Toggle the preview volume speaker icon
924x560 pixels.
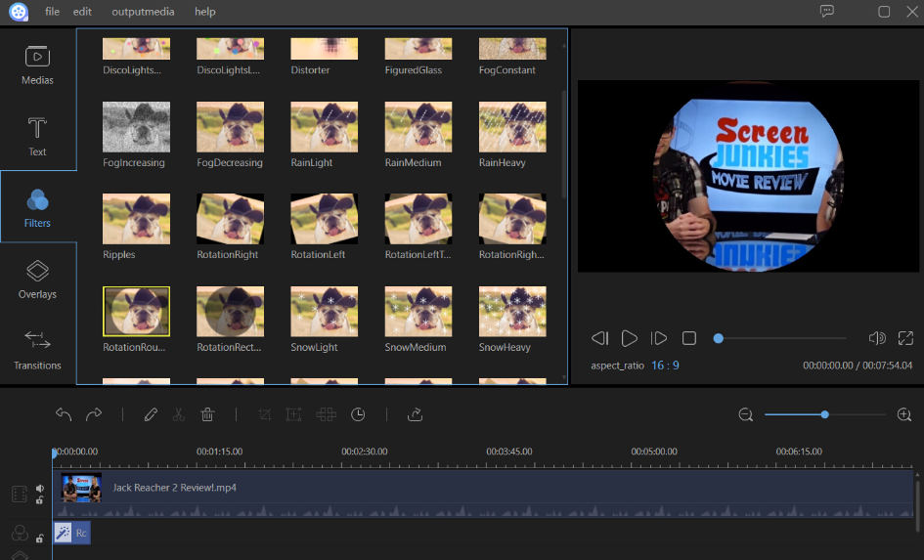(x=877, y=338)
